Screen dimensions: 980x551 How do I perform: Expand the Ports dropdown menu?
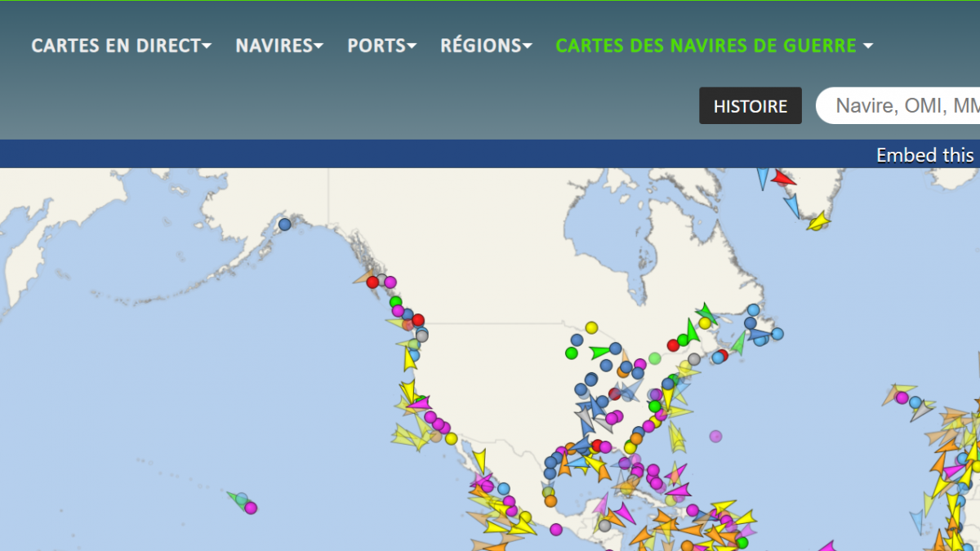[x=382, y=46]
